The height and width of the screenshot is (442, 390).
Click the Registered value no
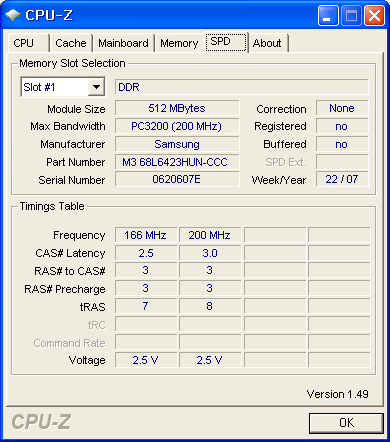click(342, 126)
